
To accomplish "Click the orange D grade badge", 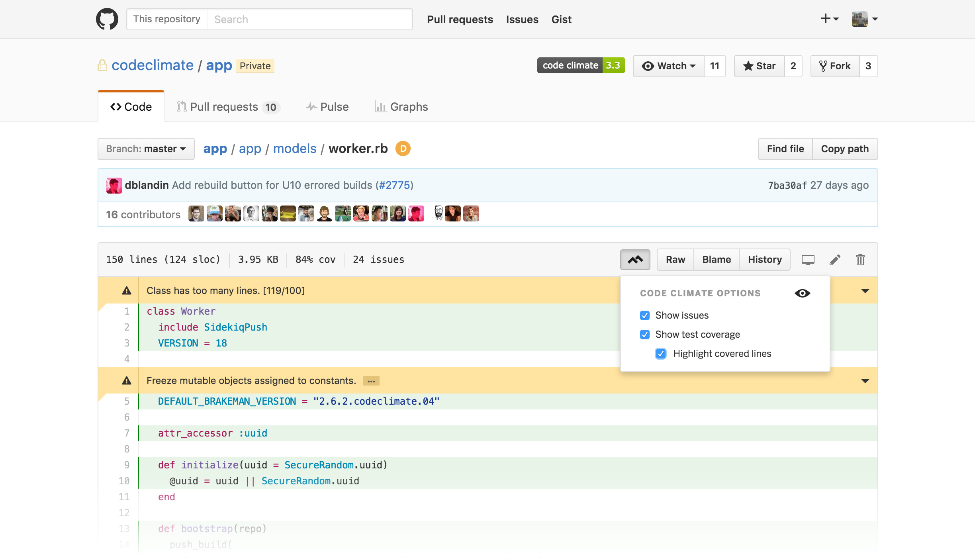I will [403, 149].
